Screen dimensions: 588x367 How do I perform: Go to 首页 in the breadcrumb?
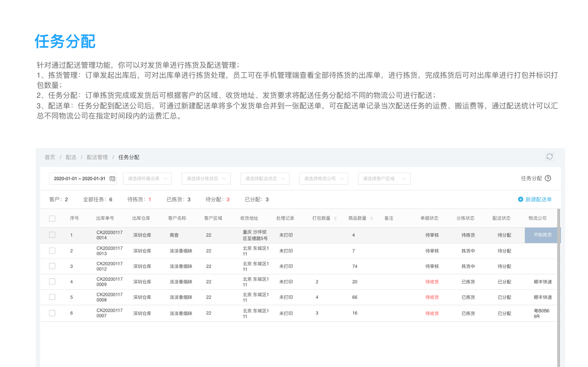[49, 157]
